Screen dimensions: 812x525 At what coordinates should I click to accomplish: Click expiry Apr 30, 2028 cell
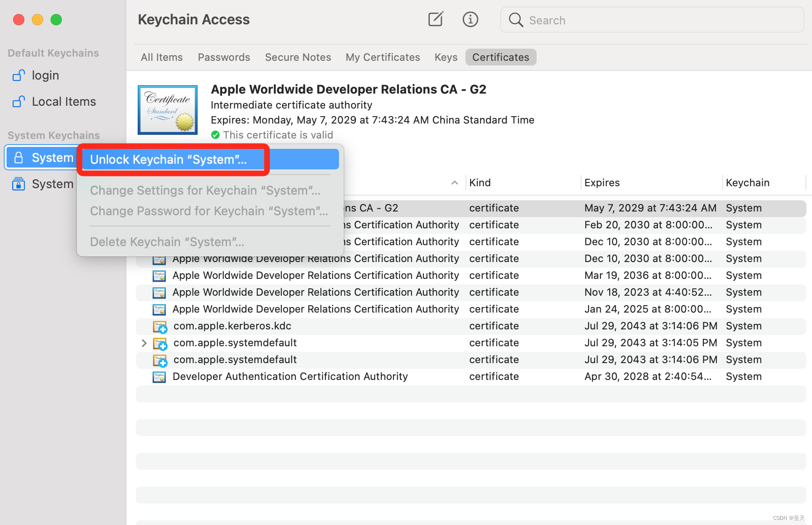648,376
